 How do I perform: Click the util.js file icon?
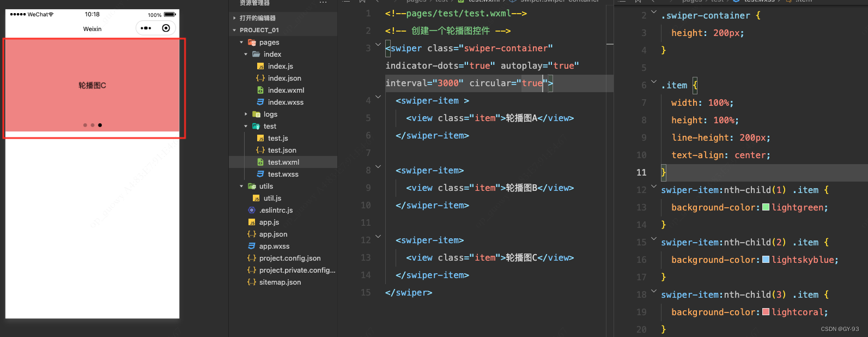tap(256, 198)
